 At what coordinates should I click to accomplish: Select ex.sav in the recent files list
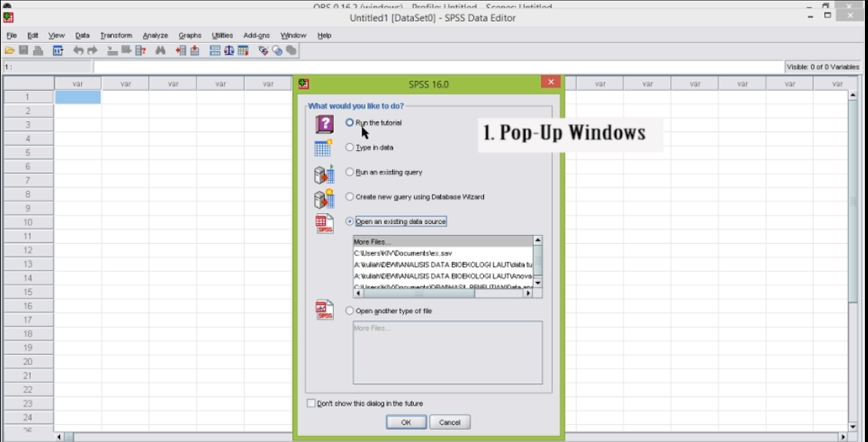(443, 253)
